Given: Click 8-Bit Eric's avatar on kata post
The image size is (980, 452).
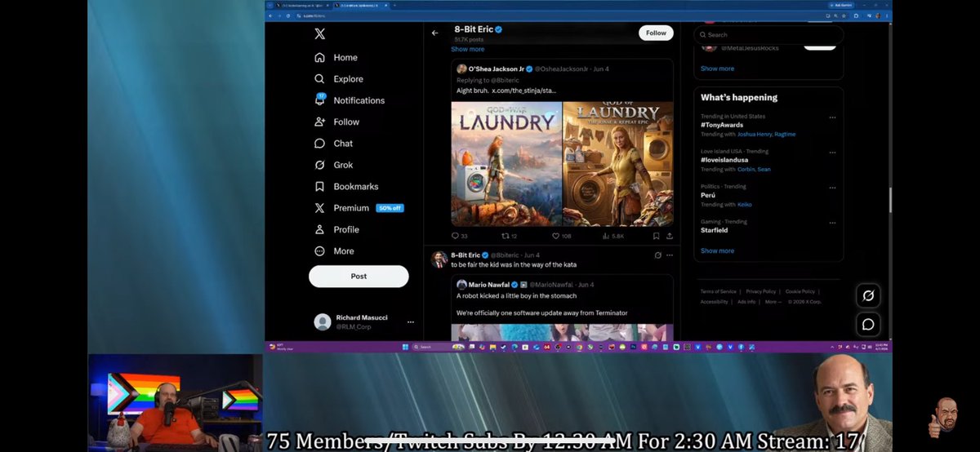Looking at the screenshot, I should pyautogui.click(x=439, y=260).
